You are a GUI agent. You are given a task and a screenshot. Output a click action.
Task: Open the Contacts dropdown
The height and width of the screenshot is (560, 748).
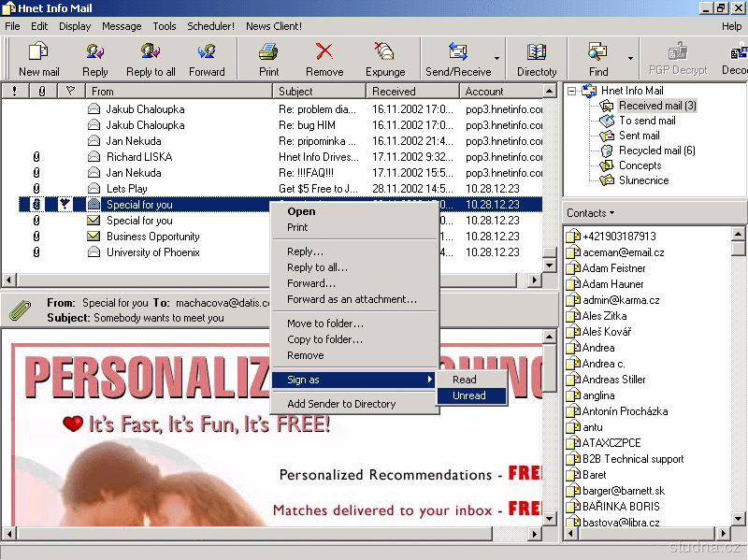(590, 213)
